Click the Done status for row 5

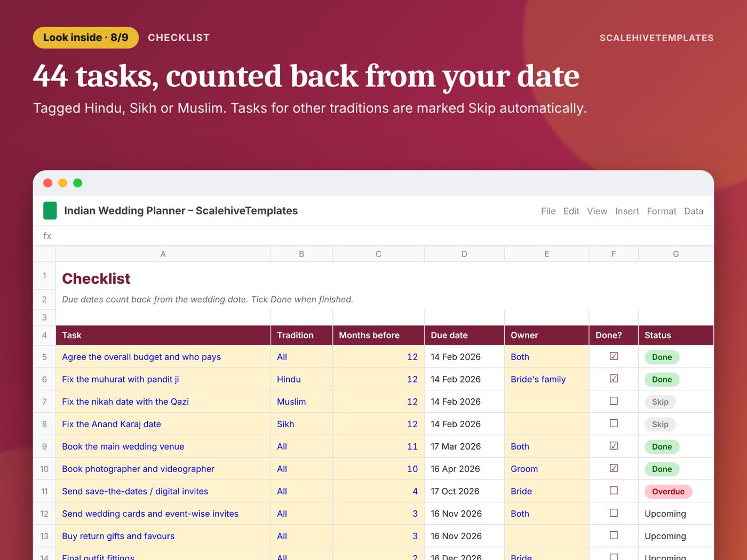pos(662,357)
